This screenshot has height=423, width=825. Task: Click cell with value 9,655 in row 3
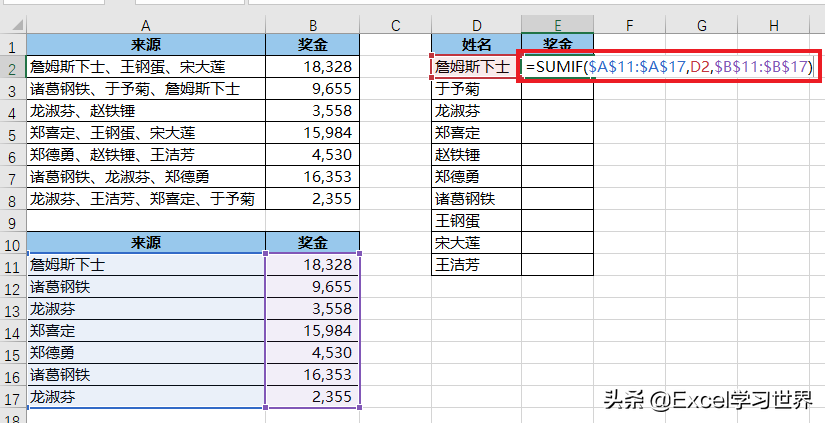point(313,89)
